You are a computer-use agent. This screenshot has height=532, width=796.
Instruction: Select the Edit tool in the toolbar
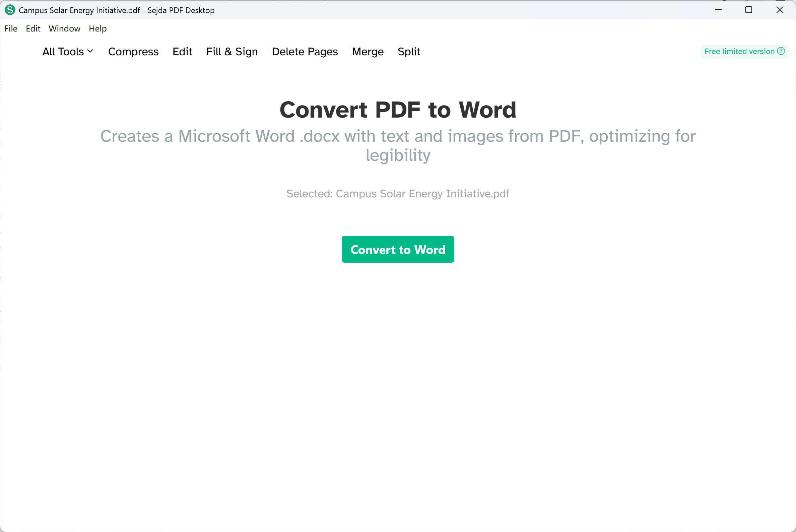point(182,52)
